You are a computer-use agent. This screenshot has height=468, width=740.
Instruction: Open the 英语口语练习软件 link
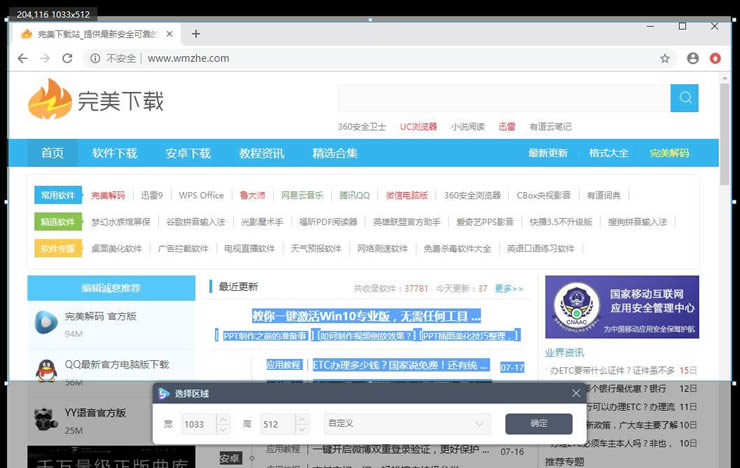click(540, 248)
